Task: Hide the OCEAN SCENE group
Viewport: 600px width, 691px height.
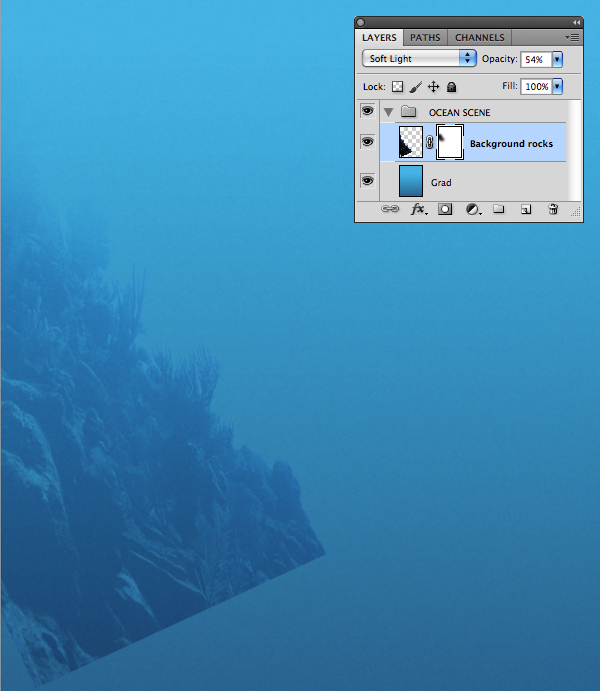Action: (x=367, y=111)
